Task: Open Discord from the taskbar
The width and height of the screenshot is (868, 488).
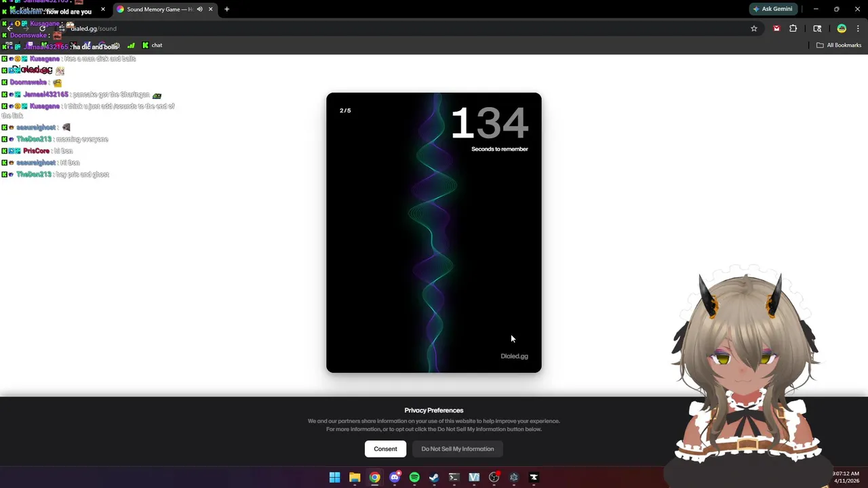Action: coord(395,477)
